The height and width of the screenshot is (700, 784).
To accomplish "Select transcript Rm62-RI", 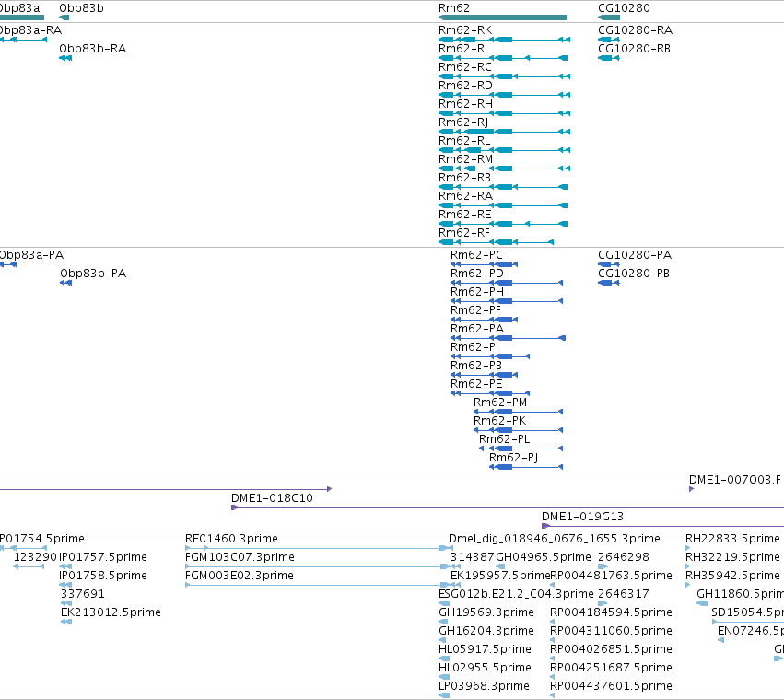I will pyautogui.click(x=503, y=58).
